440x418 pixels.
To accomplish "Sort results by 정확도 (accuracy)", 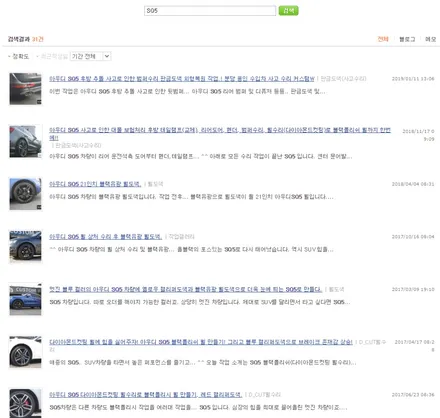I will pyautogui.click(x=20, y=56).
